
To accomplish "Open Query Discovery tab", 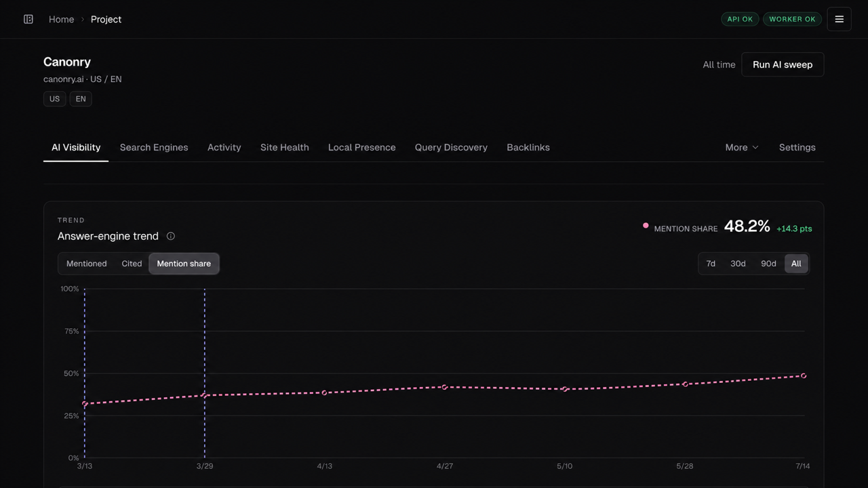I will 451,147.
